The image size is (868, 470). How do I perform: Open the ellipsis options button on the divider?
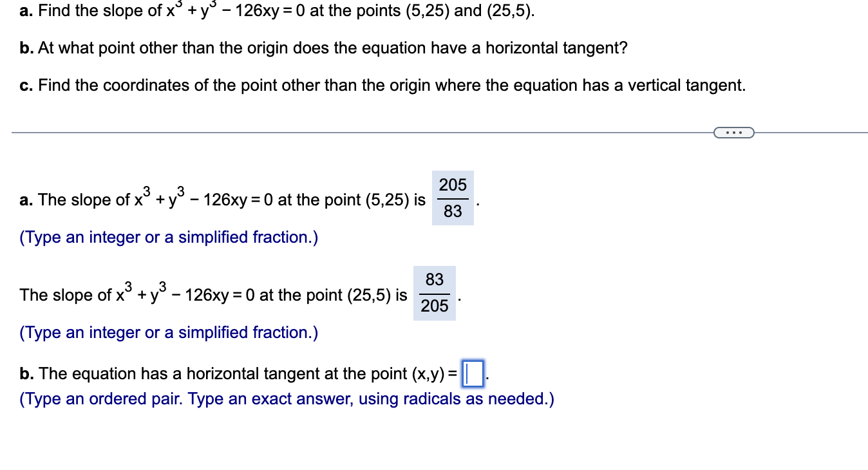click(733, 132)
